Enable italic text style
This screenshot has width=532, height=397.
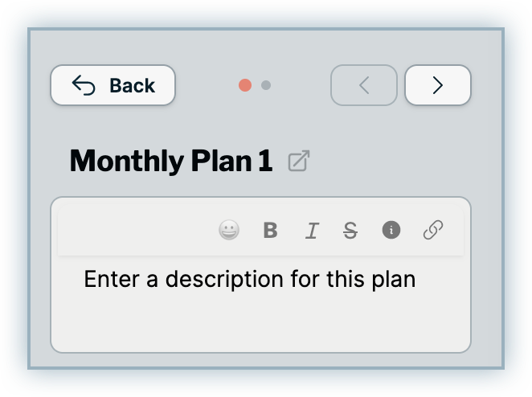tap(311, 231)
